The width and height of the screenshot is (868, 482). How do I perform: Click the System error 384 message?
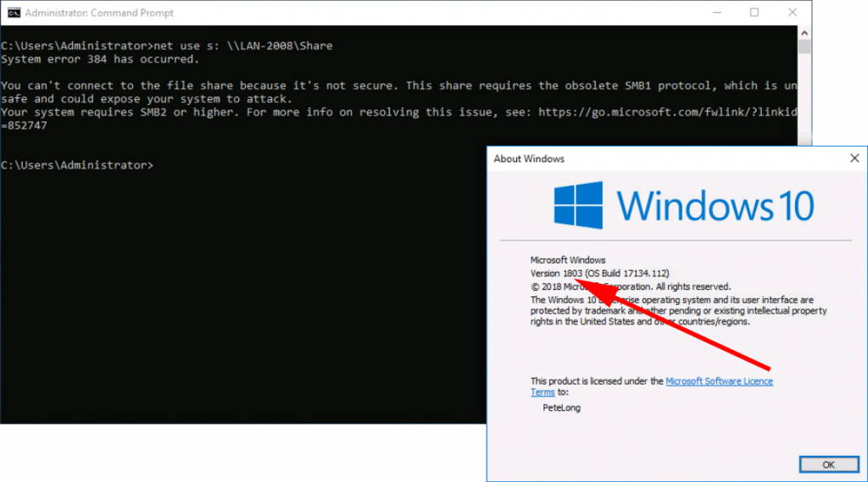100,59
